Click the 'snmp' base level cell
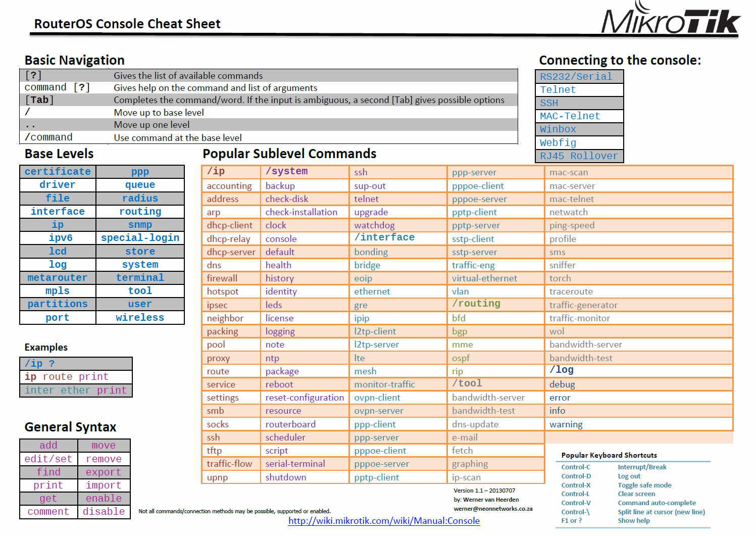Image resolution: width=756 pixels, height=537 pixels. tap(140, 225)
